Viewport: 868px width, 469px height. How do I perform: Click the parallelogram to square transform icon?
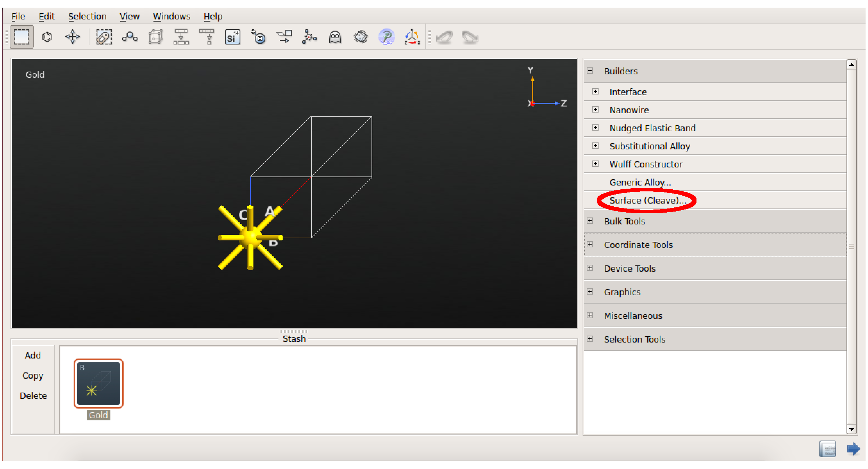284,37
